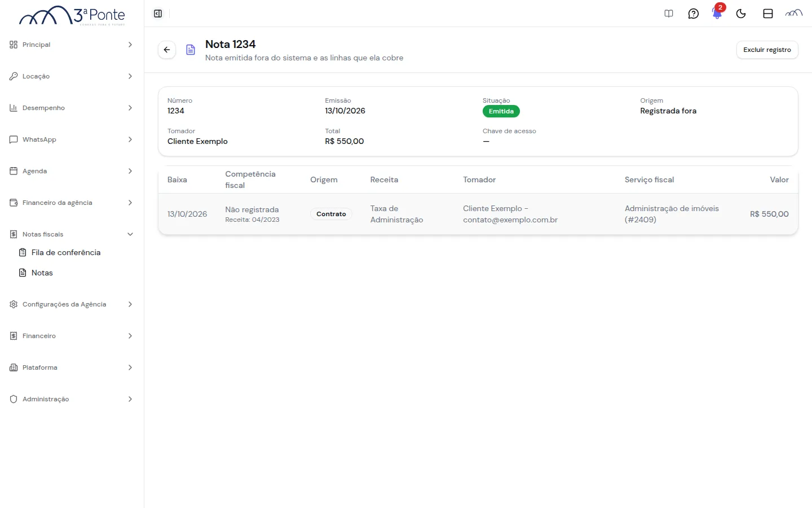Select the 13/10/2026 baixa table row

478,214
